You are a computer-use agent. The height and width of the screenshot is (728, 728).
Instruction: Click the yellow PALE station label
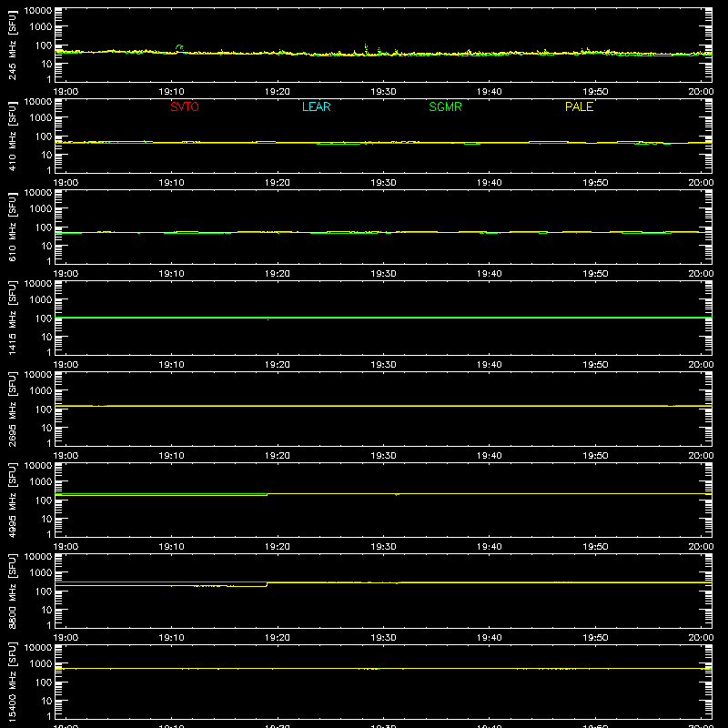[579, 106]
